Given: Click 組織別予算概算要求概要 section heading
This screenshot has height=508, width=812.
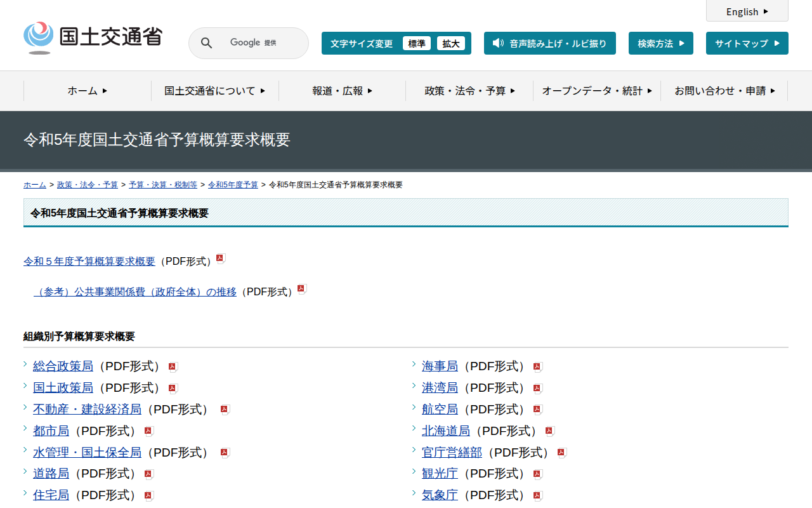Looking at the screenshot, I should click(79, 337).
